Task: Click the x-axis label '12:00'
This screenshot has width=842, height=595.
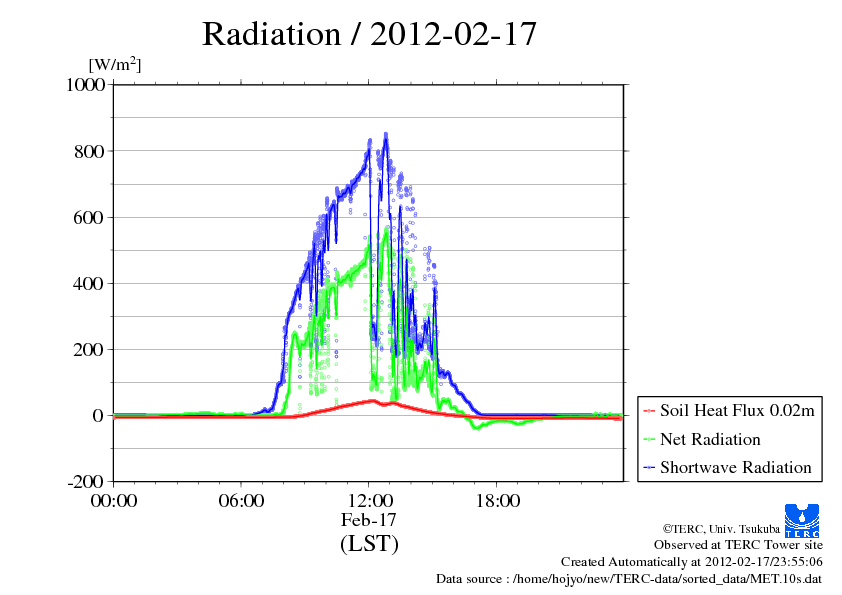Action: click(370, 501)
